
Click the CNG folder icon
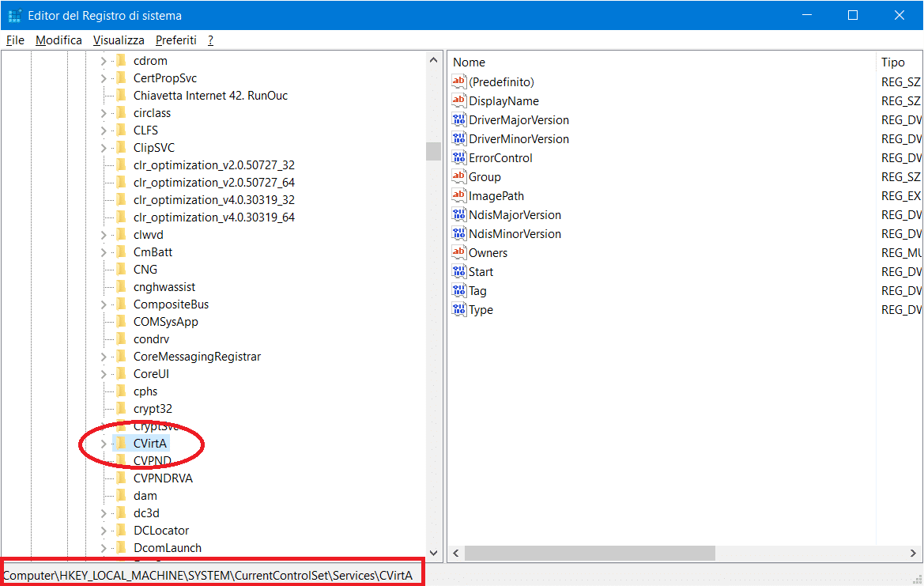pyautogui.click(x=121, y=270)
